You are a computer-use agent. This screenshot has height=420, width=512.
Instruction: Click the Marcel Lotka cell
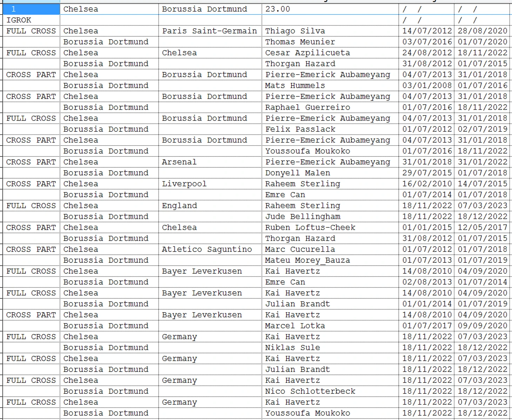tap(330, 326)
